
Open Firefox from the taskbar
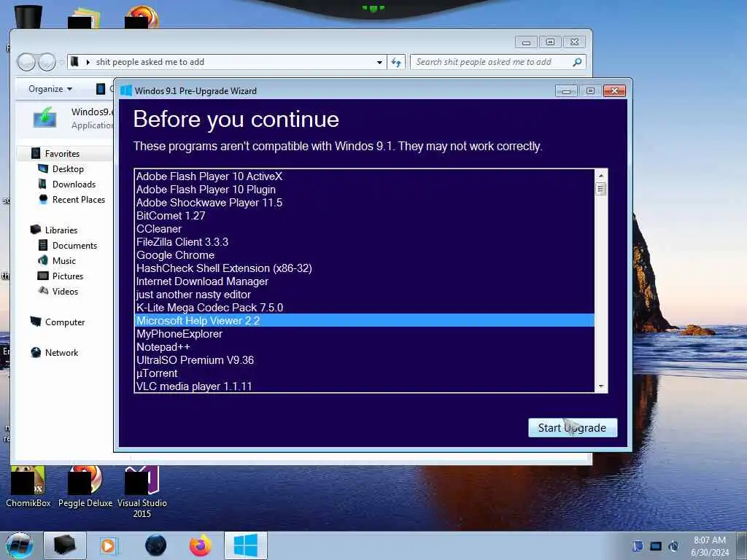(x=201, y=545)
